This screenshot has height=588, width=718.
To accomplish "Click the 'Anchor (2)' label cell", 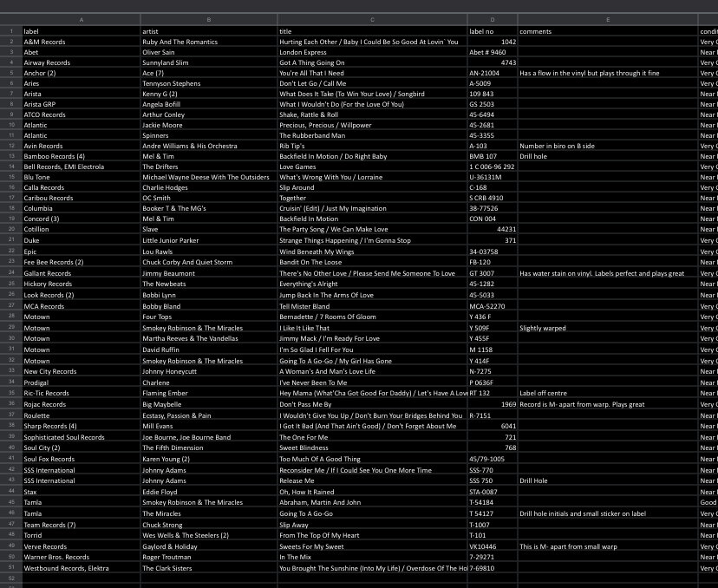I will tap(81, 73).
